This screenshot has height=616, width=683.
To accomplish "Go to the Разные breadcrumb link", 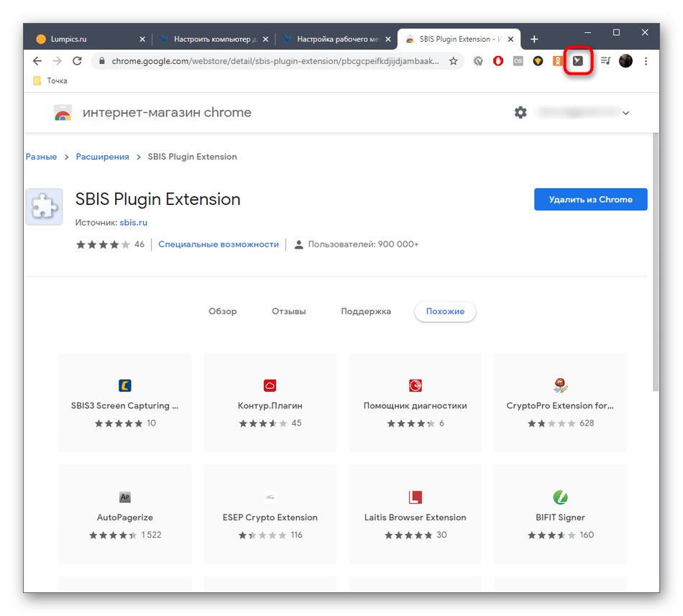I will pos(42,157).
